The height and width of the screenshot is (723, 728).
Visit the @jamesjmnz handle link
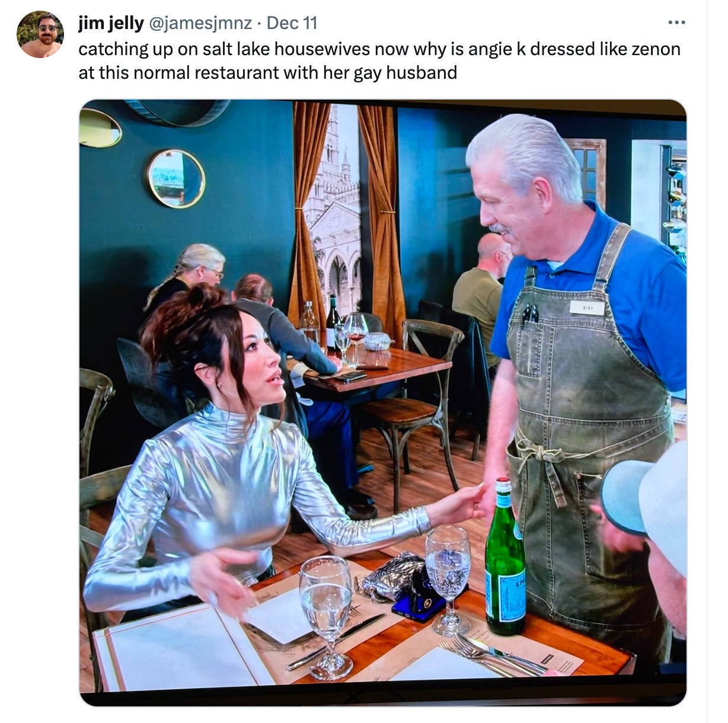pyautogui.click(x=199, y=23)
